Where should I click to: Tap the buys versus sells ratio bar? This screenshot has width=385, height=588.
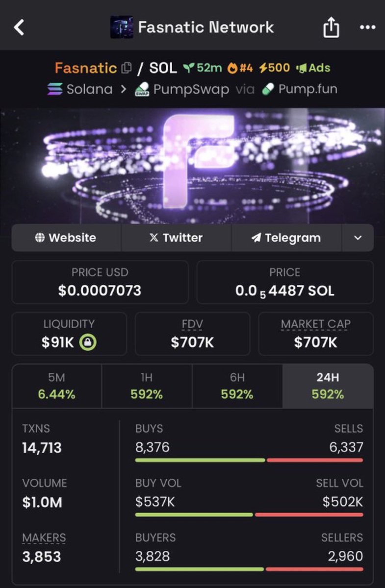click(249, 460)
